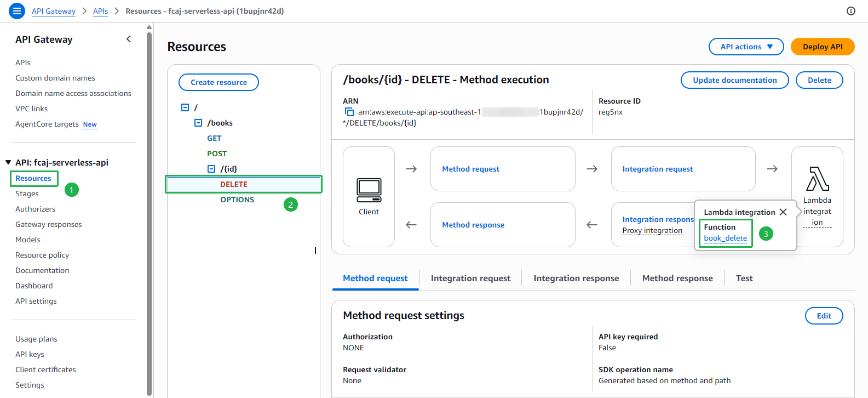Open Models in the sidebar
Screen dimensions: 868x398
tap(28, 240)
